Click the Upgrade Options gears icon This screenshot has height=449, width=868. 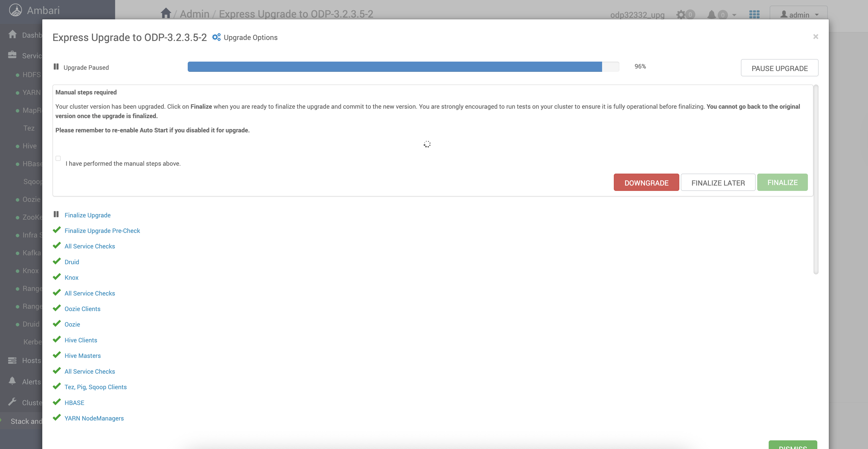[216, 37]
